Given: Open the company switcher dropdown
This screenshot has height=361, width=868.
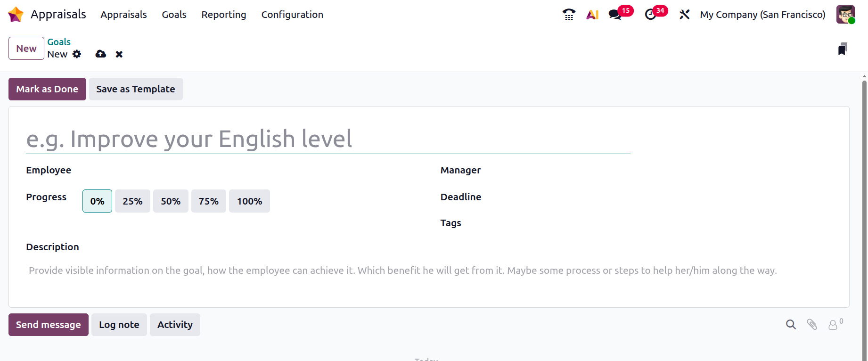Looking at the screenshot, I should click(762, 15).
